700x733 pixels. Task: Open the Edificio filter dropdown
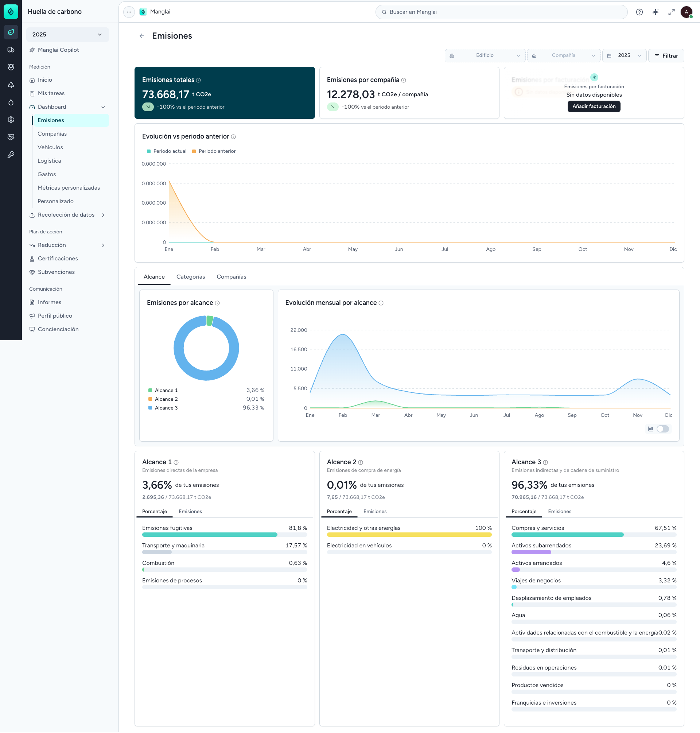(x=485, y=55)
